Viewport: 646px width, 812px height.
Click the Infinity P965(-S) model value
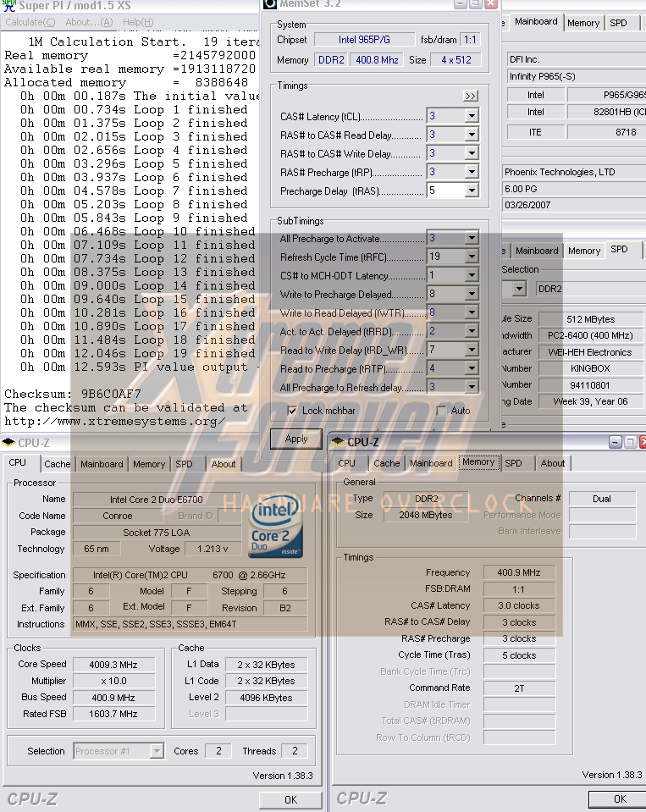(x=577, y=76)
